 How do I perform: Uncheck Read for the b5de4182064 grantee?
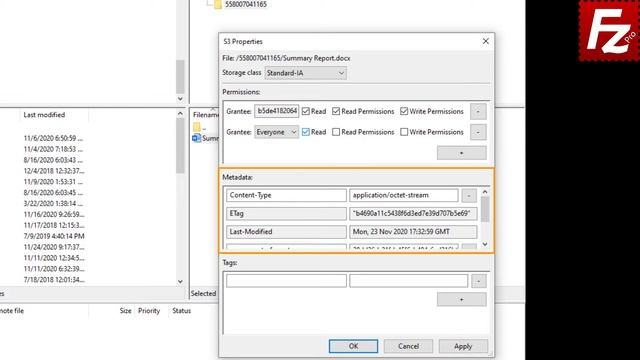[306, 111]
